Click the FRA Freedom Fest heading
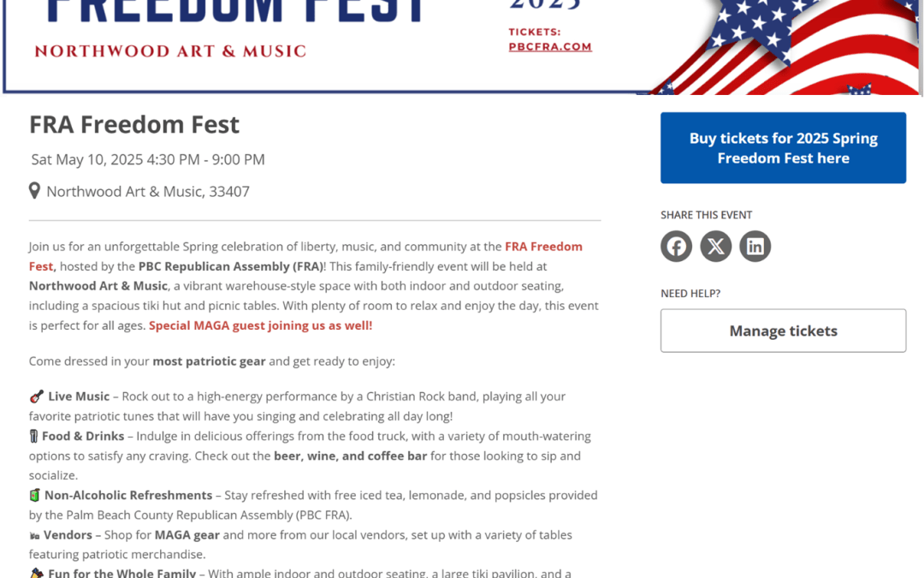 tap(134, 124)
